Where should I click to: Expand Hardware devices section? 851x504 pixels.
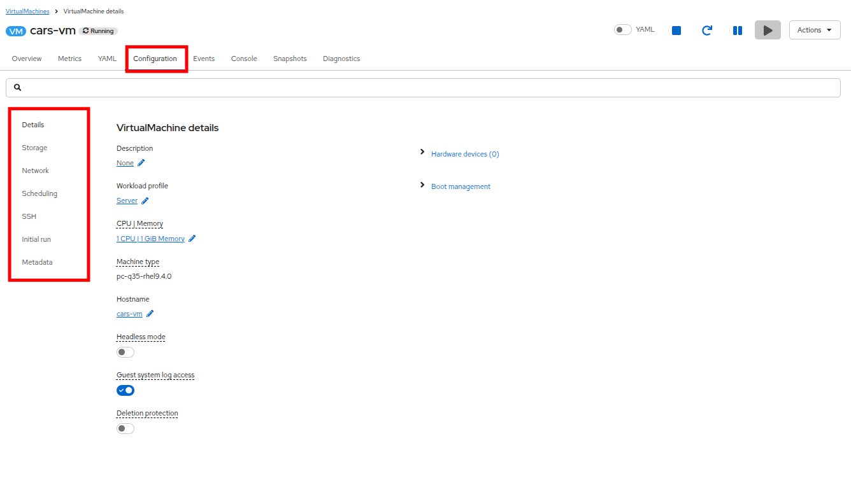click(464, 154)
